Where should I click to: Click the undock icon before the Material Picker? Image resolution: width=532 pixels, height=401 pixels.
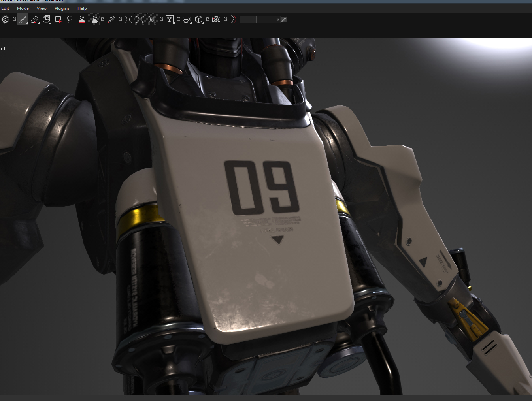[x=103, y=19]
